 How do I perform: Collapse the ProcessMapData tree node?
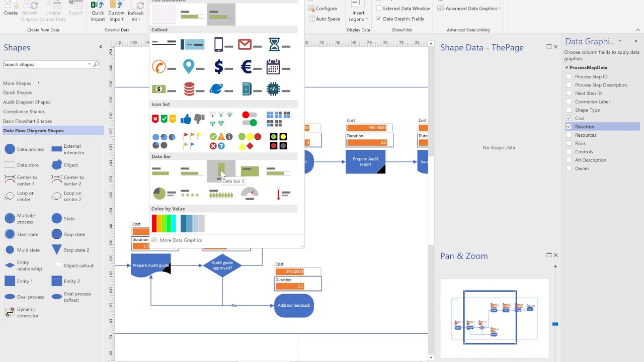566,67
